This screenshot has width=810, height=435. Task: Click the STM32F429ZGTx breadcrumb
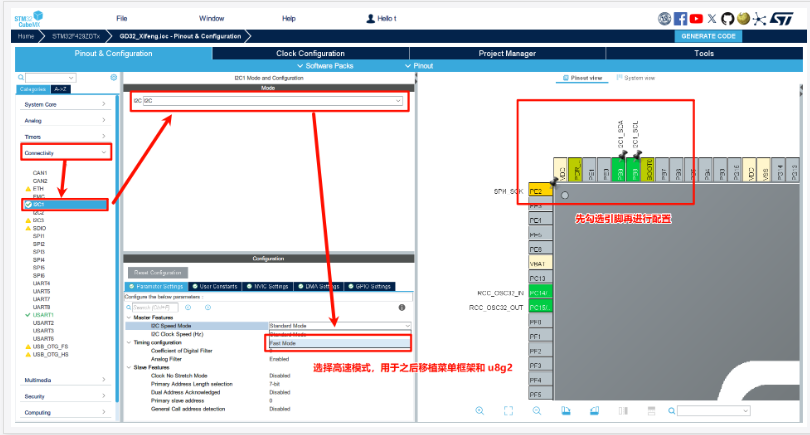coord(76,36)
